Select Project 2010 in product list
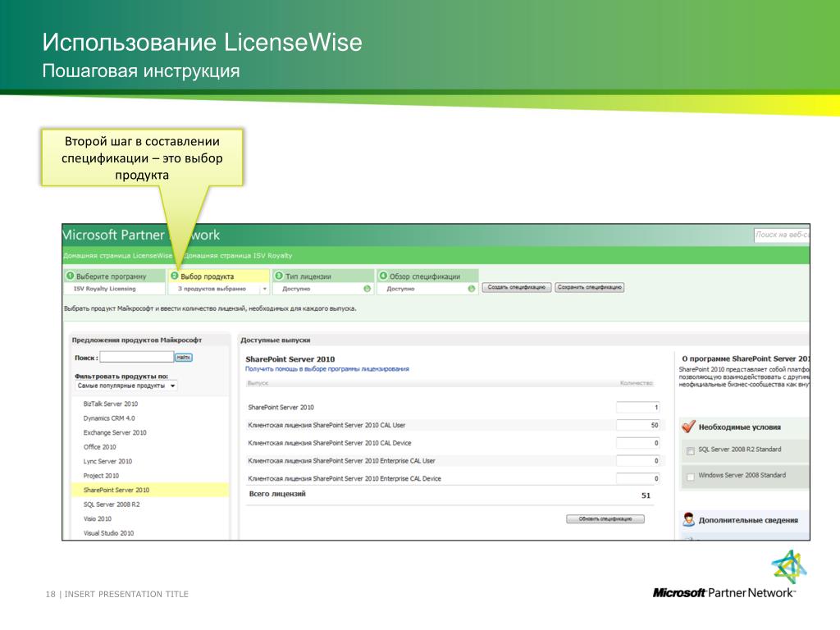The height and width of the screenshot is (630, 840). point(101,476)
